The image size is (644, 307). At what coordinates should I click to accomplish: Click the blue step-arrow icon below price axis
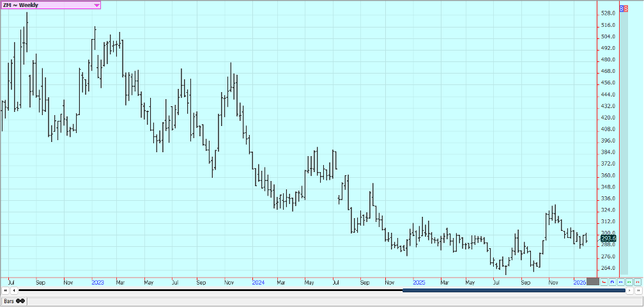612,282
